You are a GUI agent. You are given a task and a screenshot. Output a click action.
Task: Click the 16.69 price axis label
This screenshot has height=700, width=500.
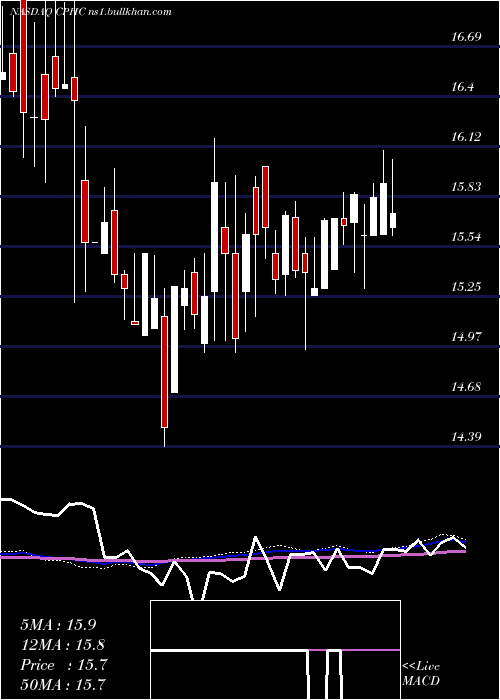466,37
